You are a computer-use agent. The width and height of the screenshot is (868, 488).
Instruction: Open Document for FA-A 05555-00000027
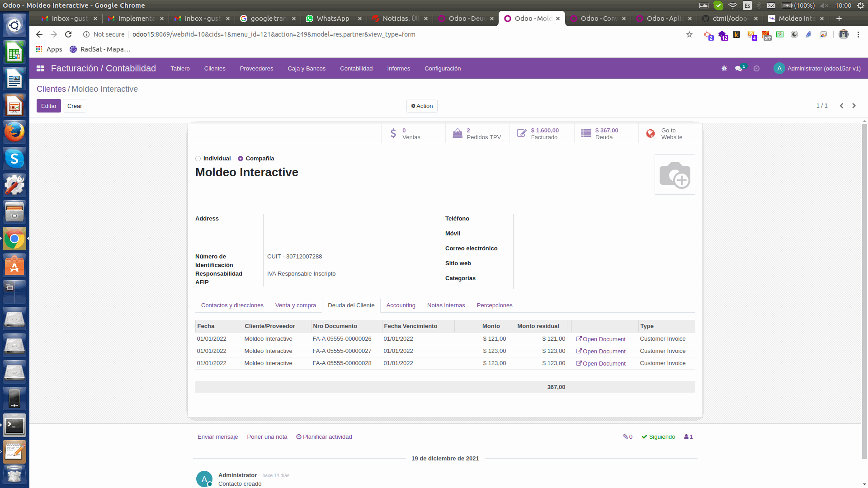(x=601, y=351)
